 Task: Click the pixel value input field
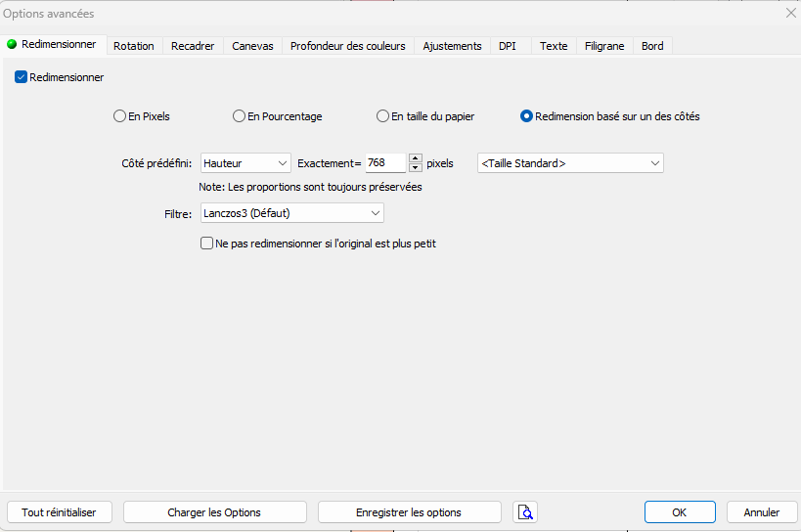pos(384,163)
